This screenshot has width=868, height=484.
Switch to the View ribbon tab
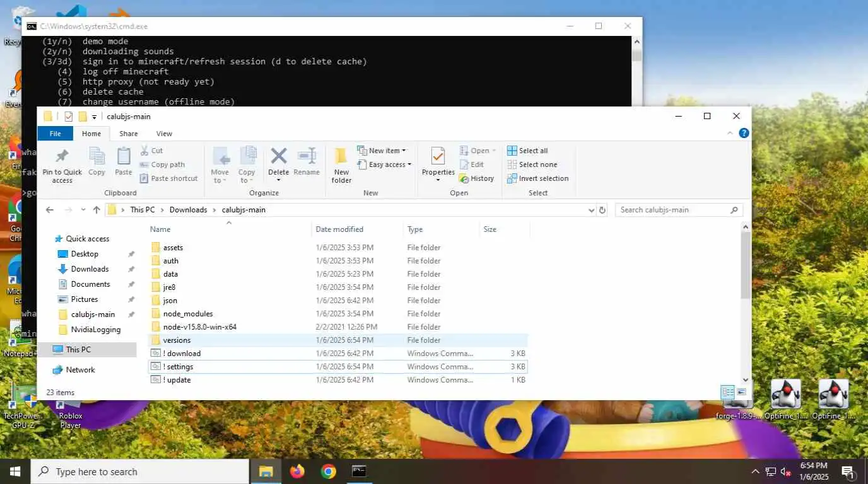click(164, 133)
